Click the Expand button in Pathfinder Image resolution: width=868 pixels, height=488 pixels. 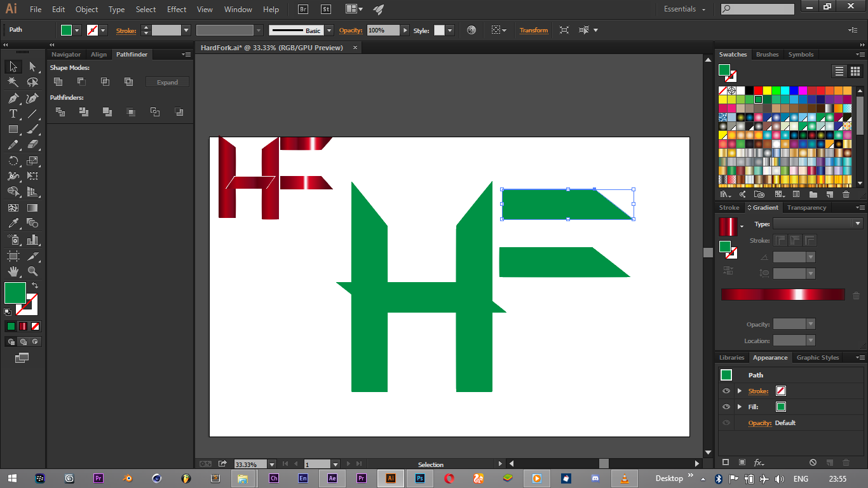point(168,82)
